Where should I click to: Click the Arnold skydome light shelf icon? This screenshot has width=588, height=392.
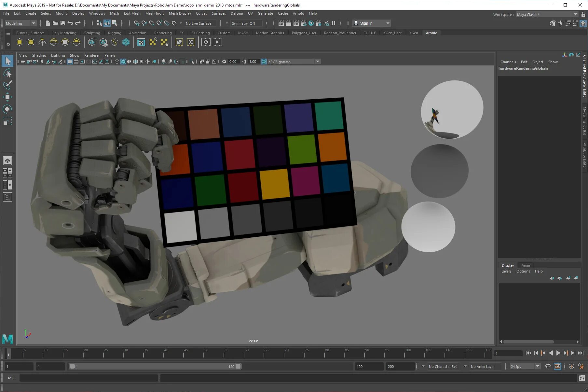pyautogui.click(x=53, y=42)
